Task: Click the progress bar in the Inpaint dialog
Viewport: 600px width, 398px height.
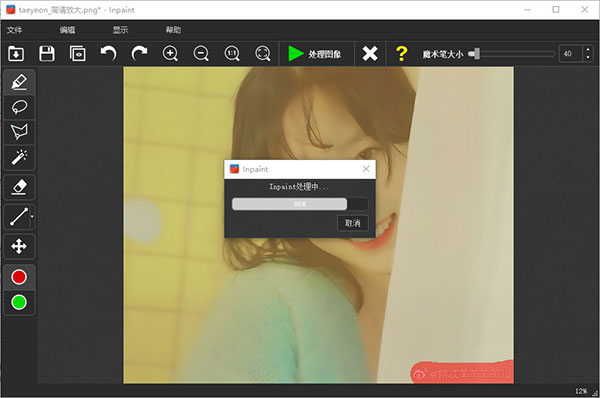Action: (x=300, y=204)
